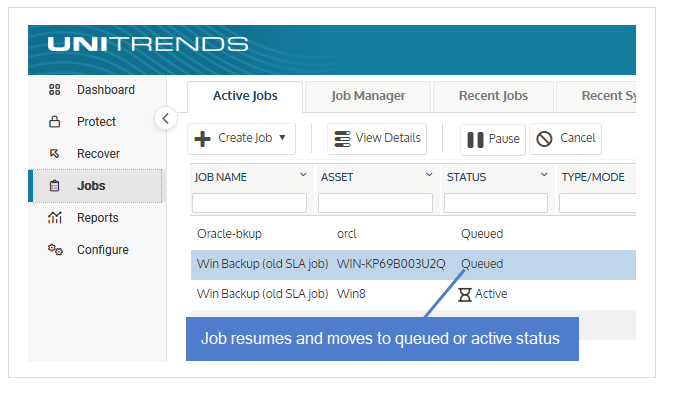Open the Create Job dropdown arrow
678x397 pixels.
pos(282,138)
